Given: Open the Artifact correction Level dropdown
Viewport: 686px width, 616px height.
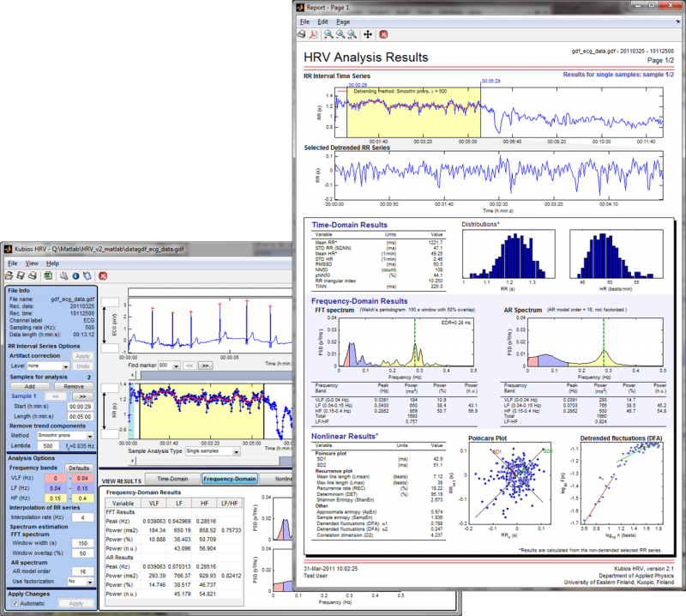Looking at the screenshot, I should coord(46,365).
